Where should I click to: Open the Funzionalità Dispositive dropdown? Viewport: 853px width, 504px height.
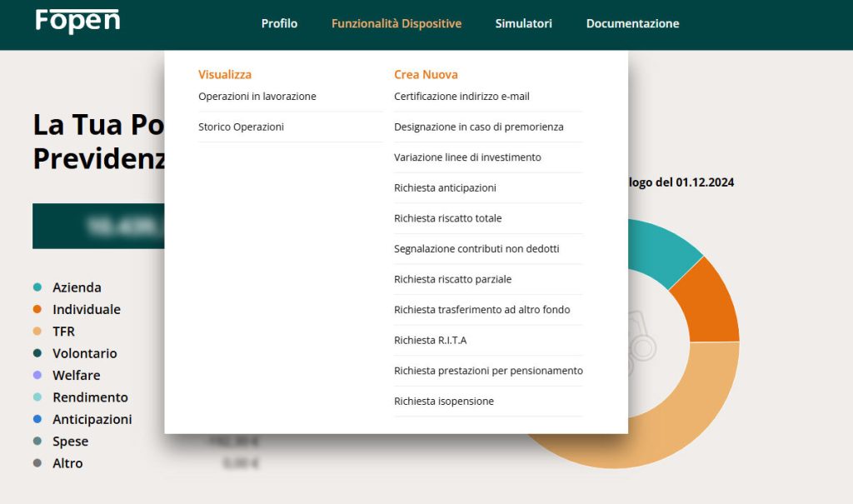tap(397, 23)
